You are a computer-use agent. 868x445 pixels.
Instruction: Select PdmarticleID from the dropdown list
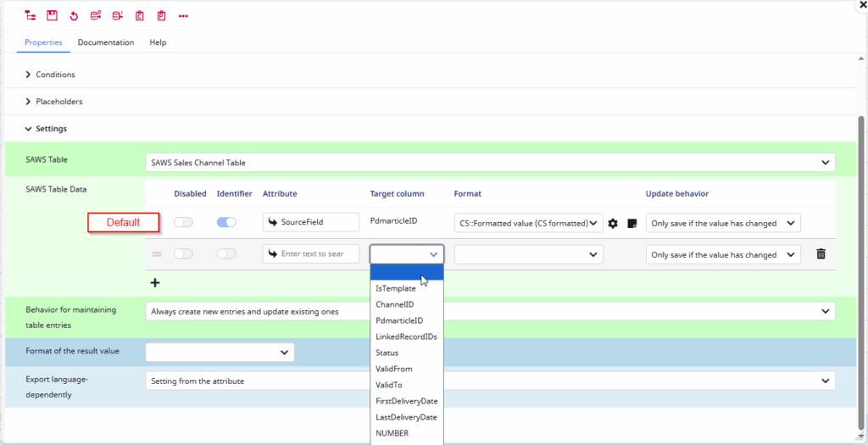click(x=407, y=320)
